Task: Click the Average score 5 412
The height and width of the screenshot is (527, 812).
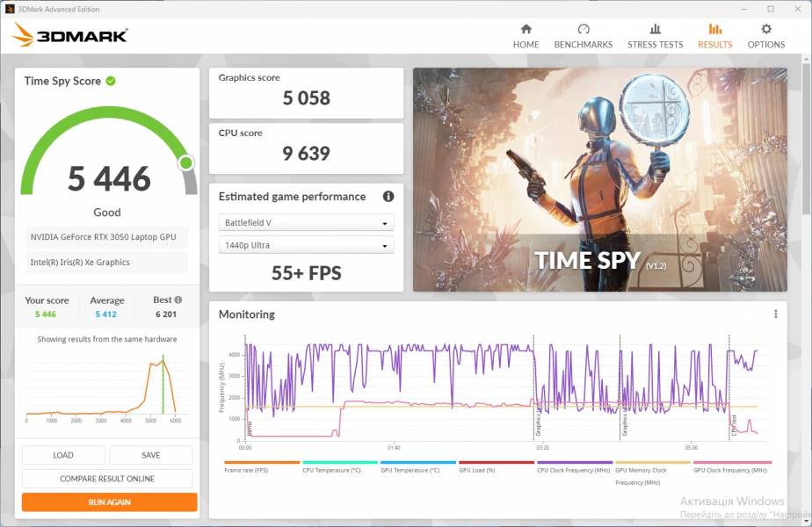Action: pos(106,314)
